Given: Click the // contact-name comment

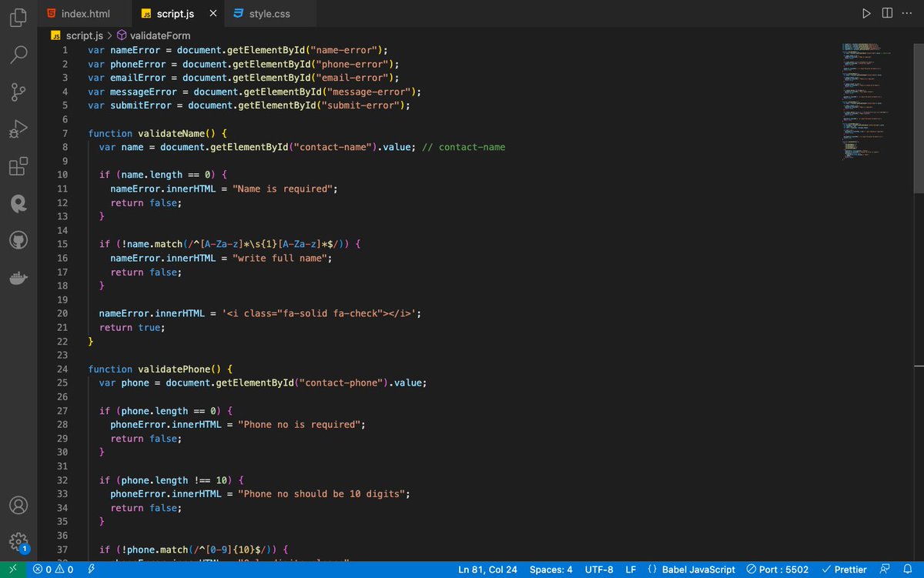Looking at the screenshot, I should pyautogui.click(x=464, y=147).
